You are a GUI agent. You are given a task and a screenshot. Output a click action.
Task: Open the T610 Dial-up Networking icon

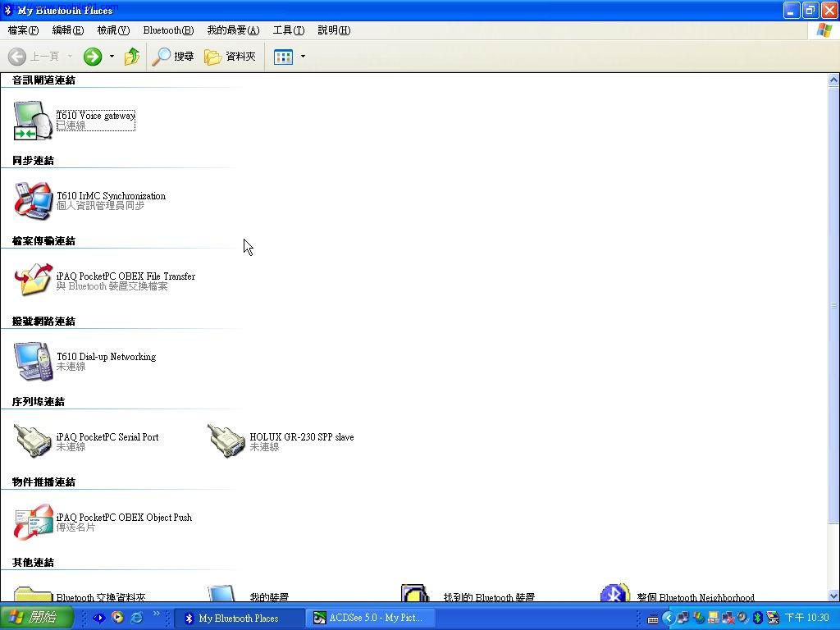click(33, 361)
